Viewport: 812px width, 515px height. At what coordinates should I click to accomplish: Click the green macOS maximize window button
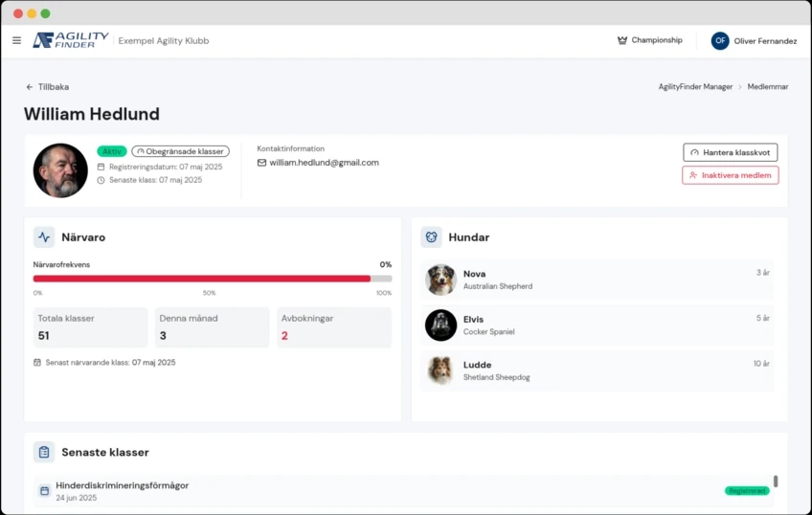coord(46,13)
